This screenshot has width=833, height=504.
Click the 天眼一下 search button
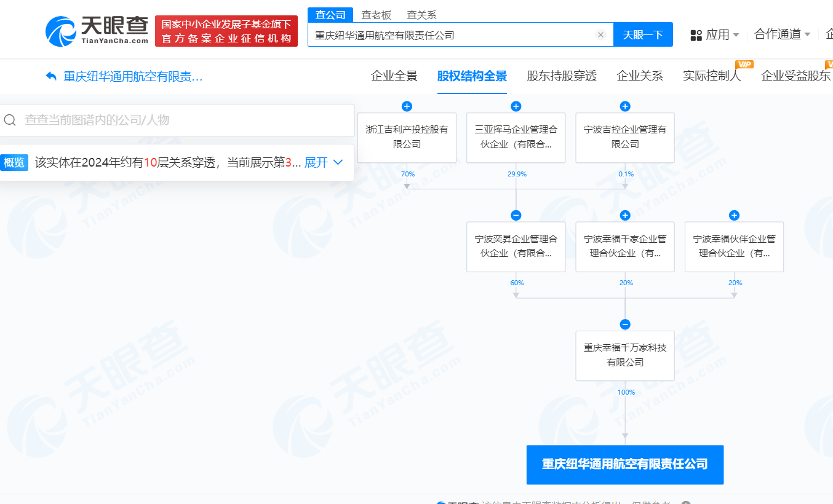click(x=643, y=35)
